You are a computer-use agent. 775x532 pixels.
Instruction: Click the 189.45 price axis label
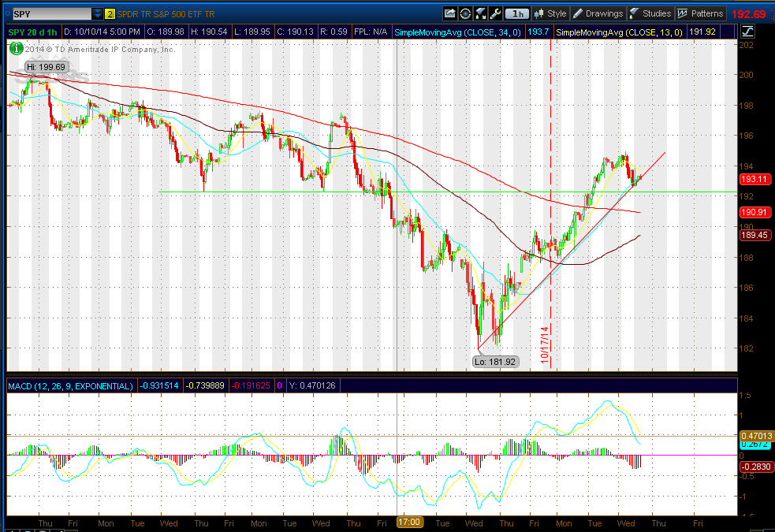coord(755,235)
